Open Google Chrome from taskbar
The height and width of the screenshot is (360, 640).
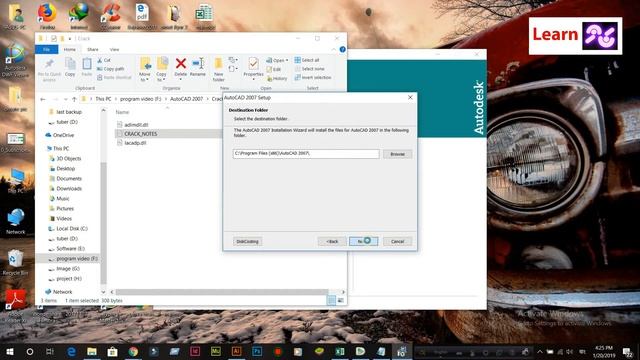pyautogui.click(x=133, y=351)
